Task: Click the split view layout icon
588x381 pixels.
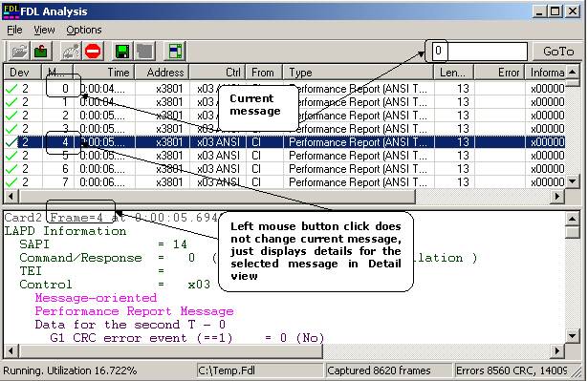Action: 175,51
